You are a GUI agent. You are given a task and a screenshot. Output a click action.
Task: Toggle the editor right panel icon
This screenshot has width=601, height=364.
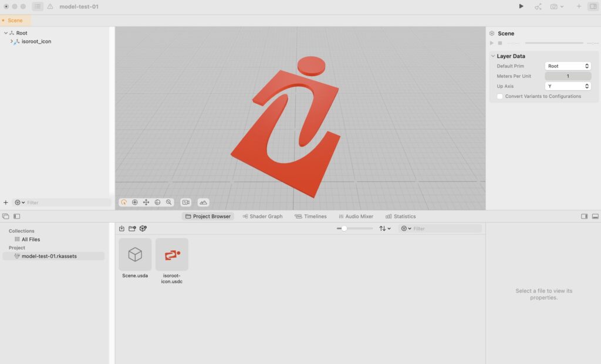pyautogui.click(x=584, y=216)
